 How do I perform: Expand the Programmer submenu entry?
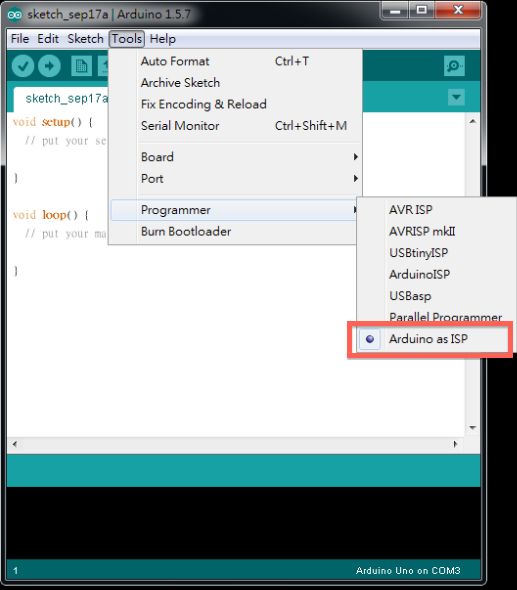(235, 210)
